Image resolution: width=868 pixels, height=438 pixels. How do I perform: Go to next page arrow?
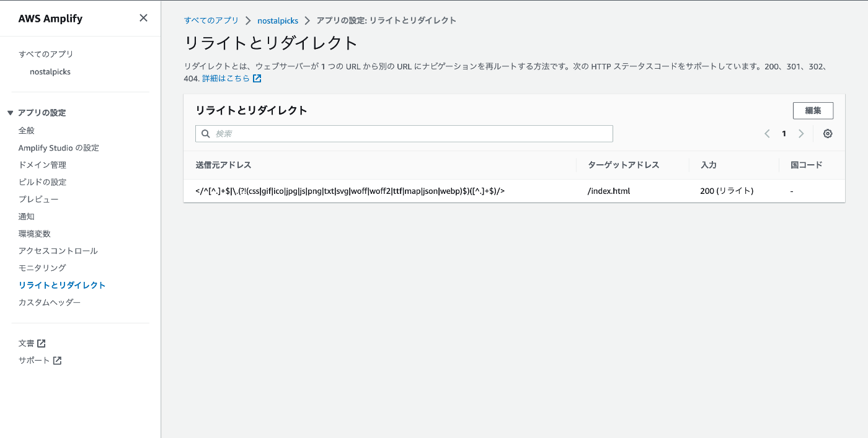pyautogui.click(x=801, y=134)
